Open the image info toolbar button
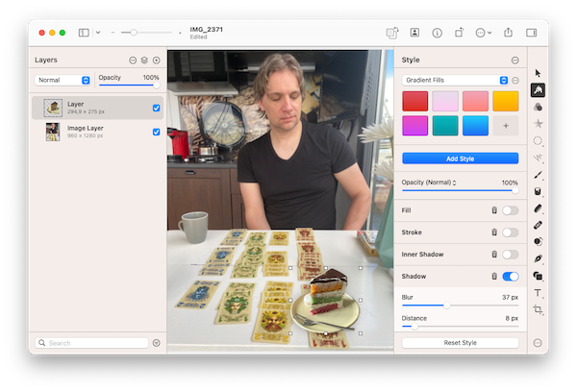Image resolution: width=577 pixels, height=392 pixels. (437, 33)
